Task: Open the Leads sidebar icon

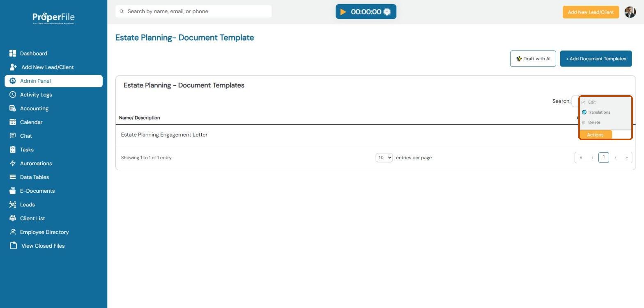Action: pyautogui.click(x=13, y=204)
